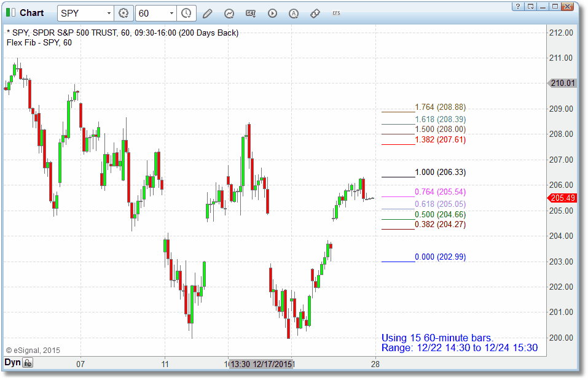The width and height of the screenshot is (588, 380).
Task: Click the Range: 12/22 14:30 to 12/24 15:30 text
Action: point(460,348)
